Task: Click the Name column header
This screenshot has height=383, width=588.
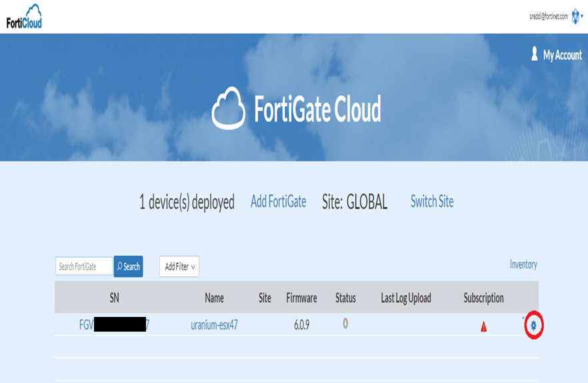Action: [214, 298]
